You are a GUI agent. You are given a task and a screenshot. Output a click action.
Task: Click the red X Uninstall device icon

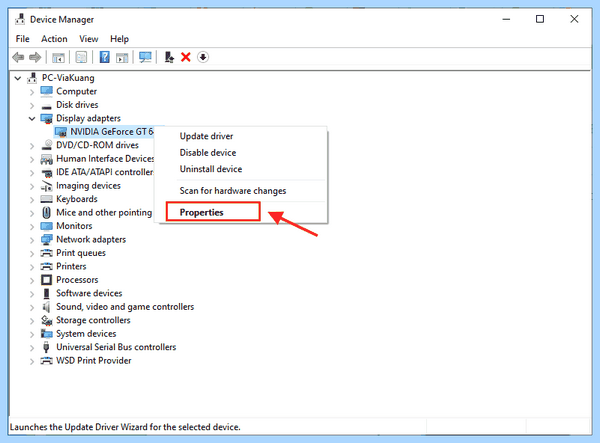[x=186, y=57]
